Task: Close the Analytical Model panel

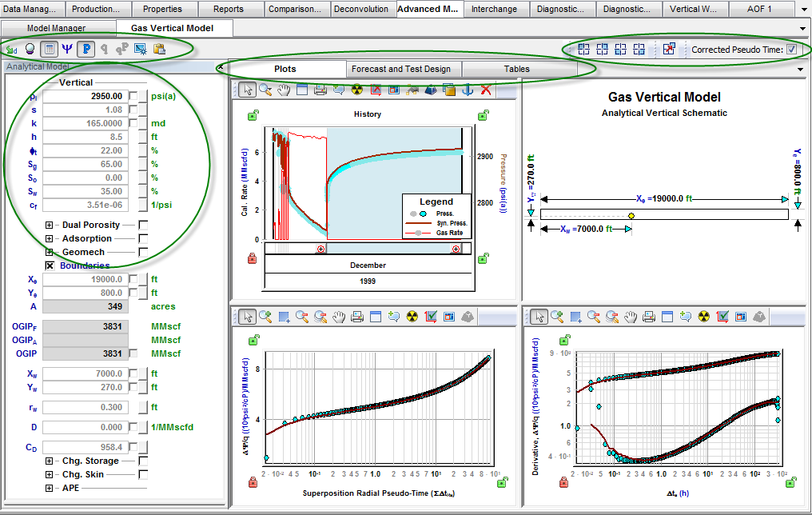Action: pos(220,67)
